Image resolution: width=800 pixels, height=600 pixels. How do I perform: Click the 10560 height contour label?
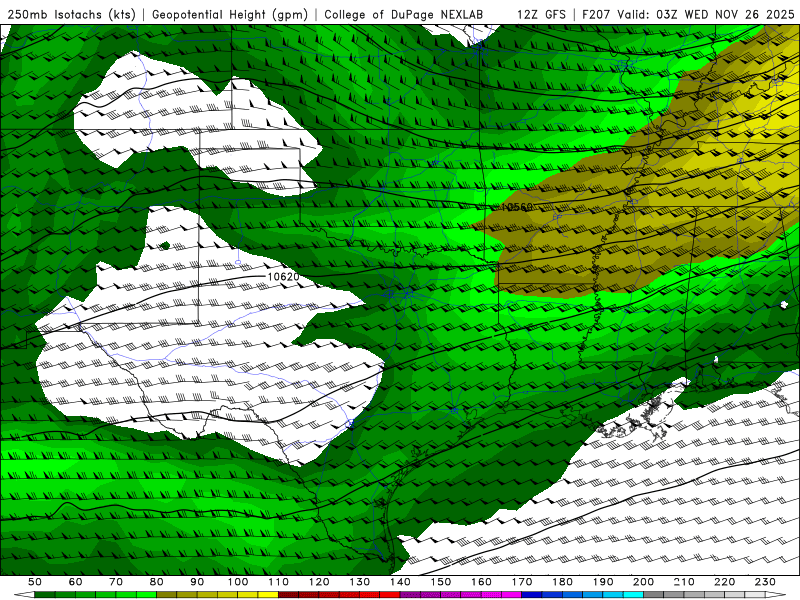[x=517, y=207]
